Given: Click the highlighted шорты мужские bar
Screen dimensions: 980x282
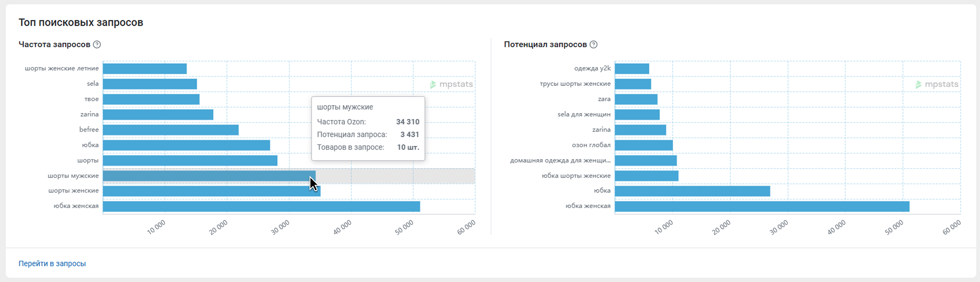Looking at the screenshot, I should (x=209, y=176).
